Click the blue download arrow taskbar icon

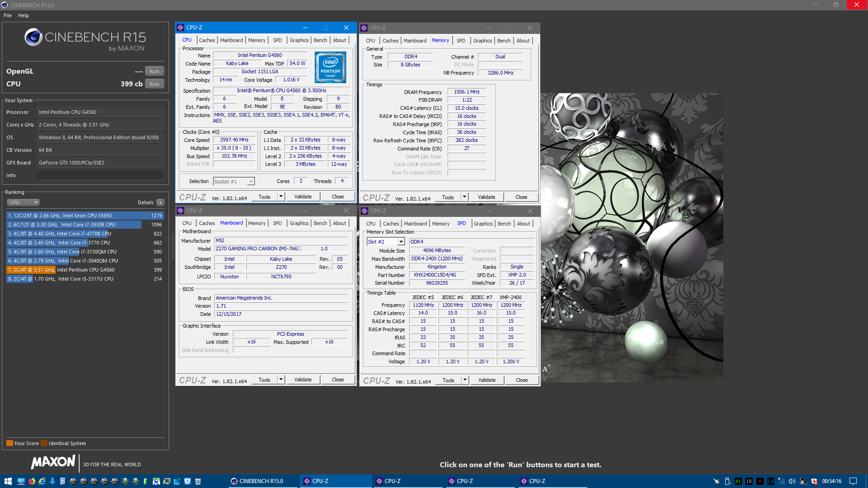[52, 481]
